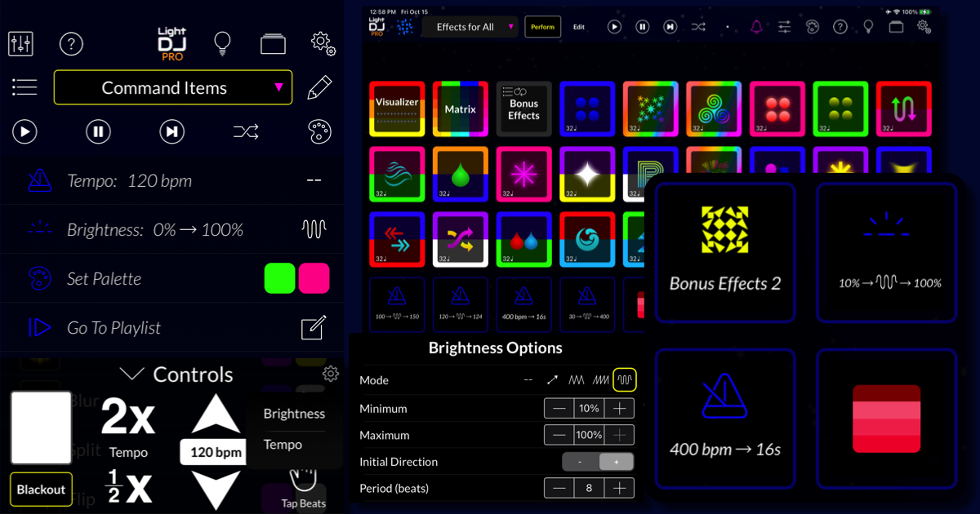Select the Go To Playlist command row
980x514 pixels.
pos(171,327)
